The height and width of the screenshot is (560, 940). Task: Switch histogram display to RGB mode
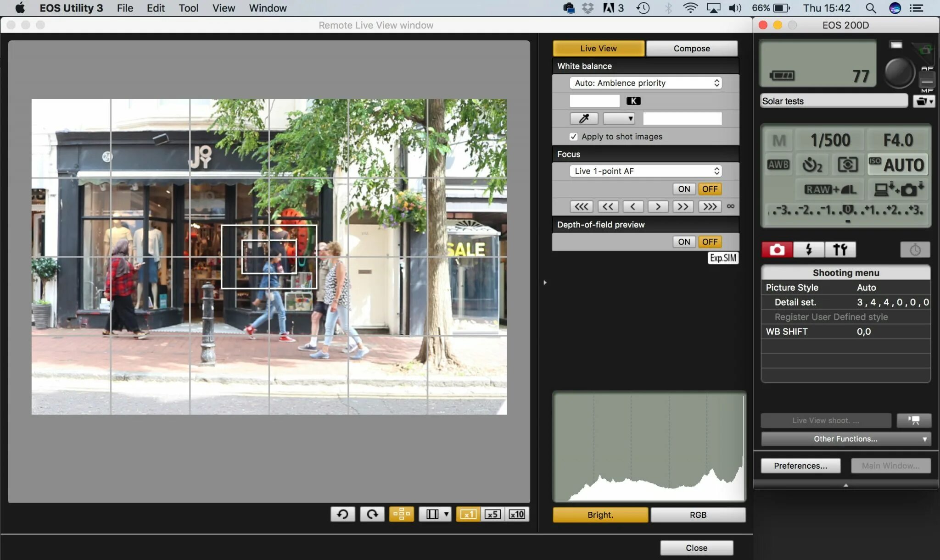click(x=697, y=514)
